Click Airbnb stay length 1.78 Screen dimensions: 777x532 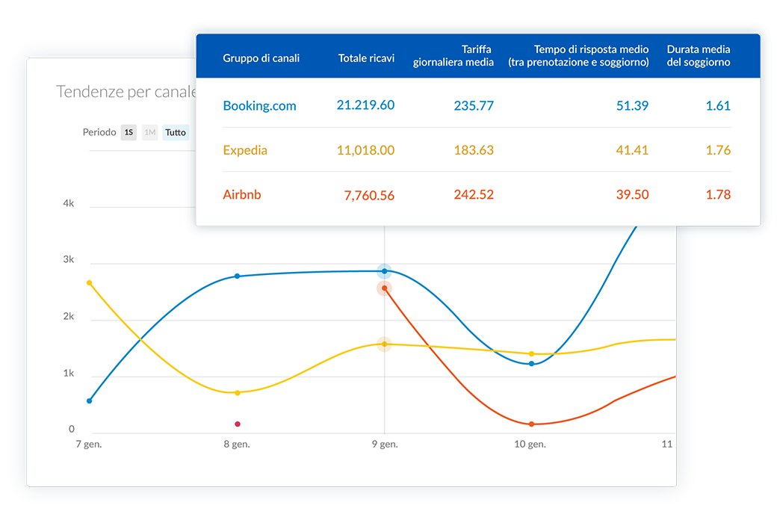pyautogui.click(x=718, y=194)
